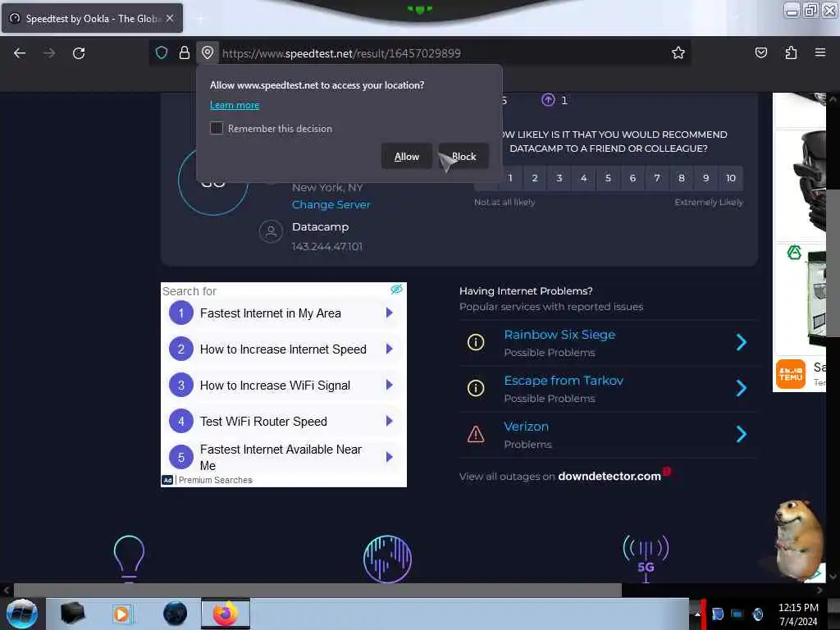Open Escape from Tarkov outage link
This screenshot has width=840, height=630.
pyautogui.click(x=564, y=381)
